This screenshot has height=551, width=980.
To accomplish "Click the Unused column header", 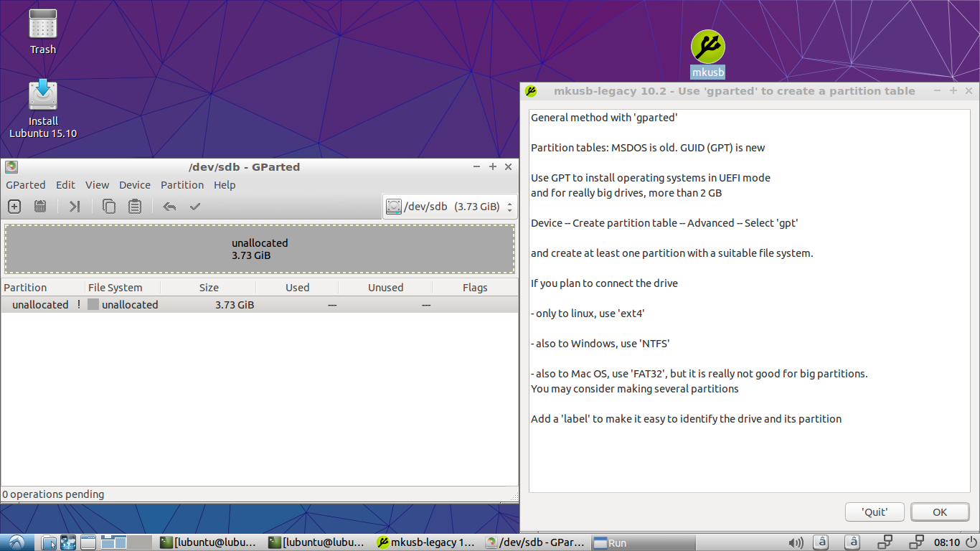I will [385, 288].
